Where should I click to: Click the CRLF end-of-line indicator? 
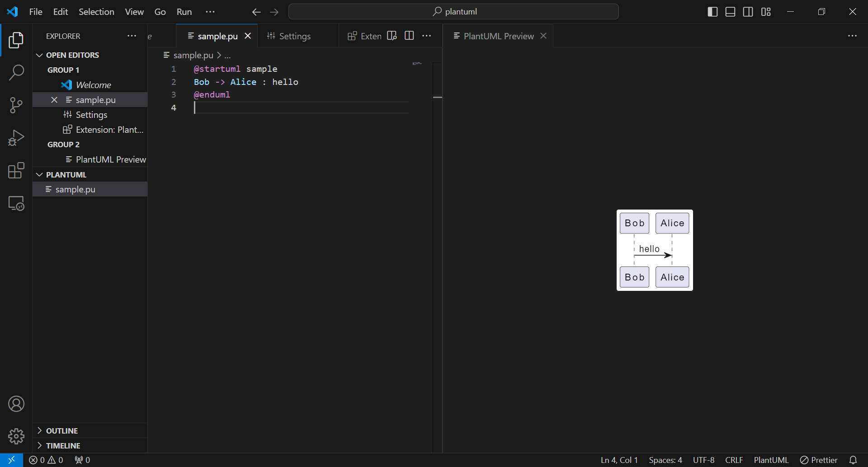734,460
